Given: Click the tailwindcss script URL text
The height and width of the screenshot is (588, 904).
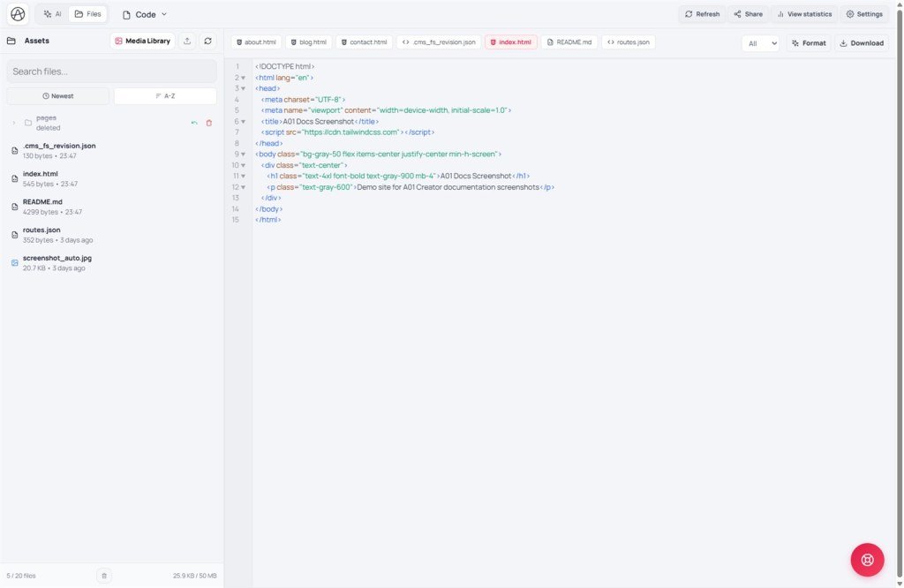Looking at the screenshot, I should (350, 132).
